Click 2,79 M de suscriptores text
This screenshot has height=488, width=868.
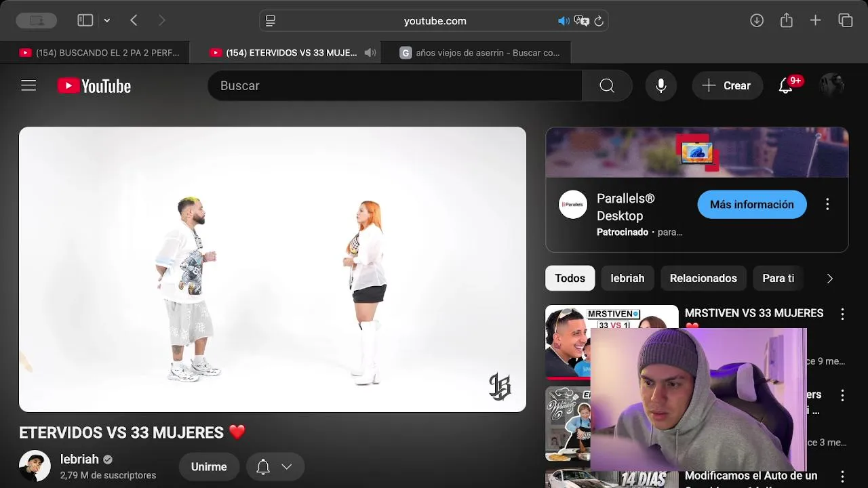[108, 475]
